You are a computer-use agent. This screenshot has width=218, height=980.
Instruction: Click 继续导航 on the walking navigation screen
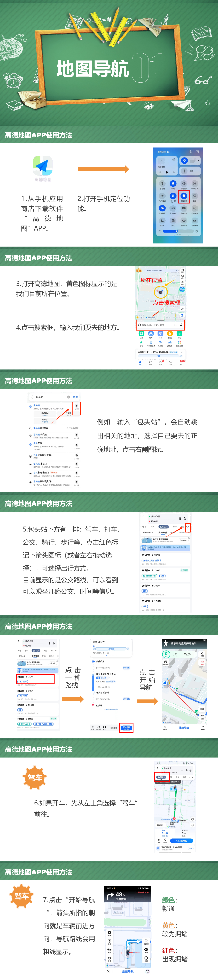click(183, 728)
